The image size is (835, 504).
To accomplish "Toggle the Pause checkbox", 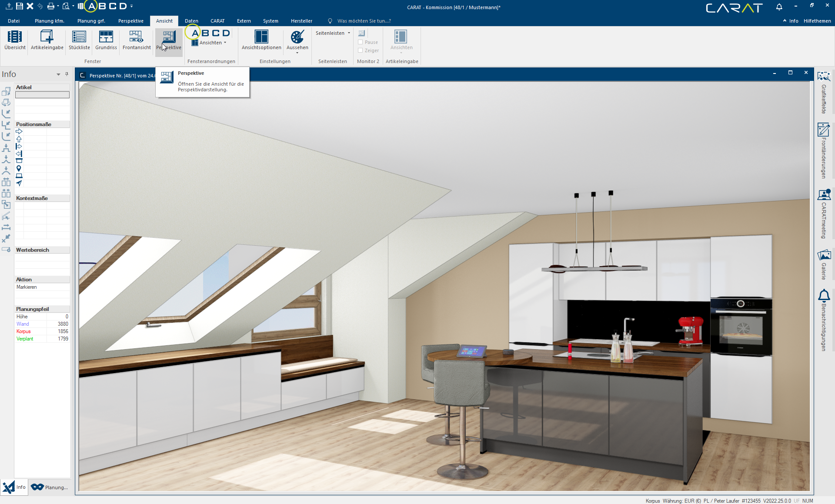I will point(361,42).
